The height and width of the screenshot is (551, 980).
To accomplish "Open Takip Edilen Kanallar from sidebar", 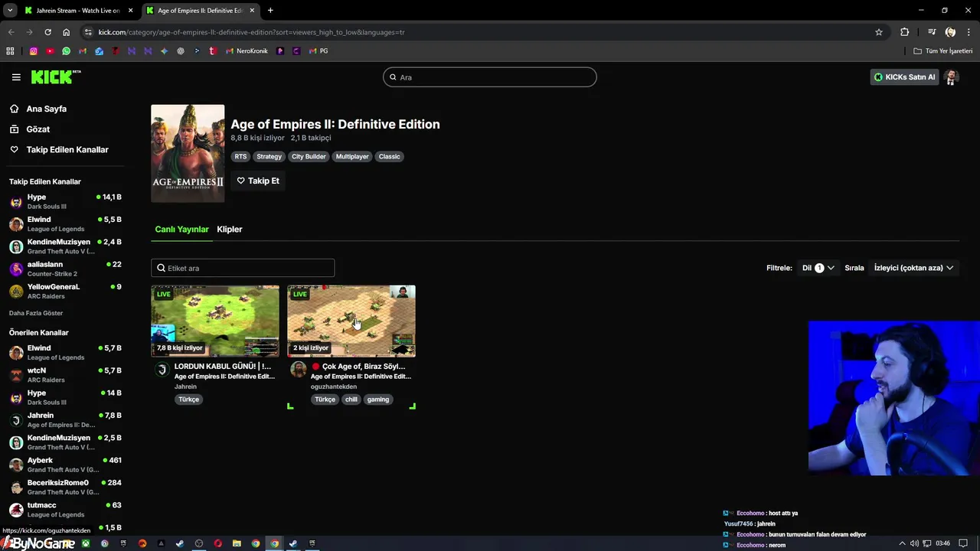I will [x=67, y=150].
